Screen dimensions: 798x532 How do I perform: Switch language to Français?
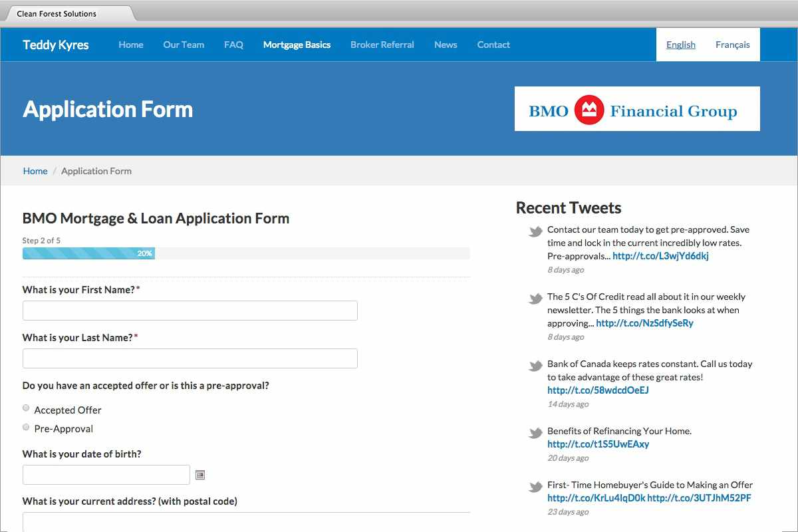tap(732, 45)
